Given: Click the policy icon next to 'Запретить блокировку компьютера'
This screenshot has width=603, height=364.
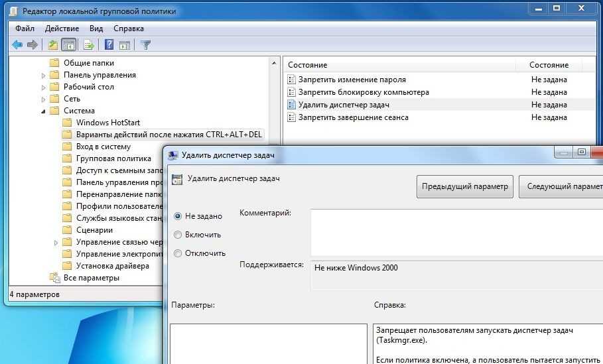Looking at the screenshot, I should tap(291, 92).
